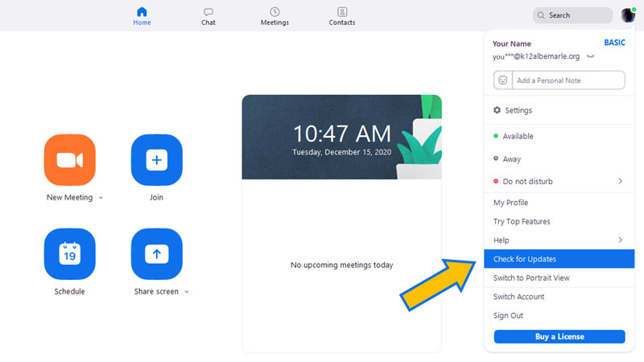Click Sign Out

(x=559, y=315)
